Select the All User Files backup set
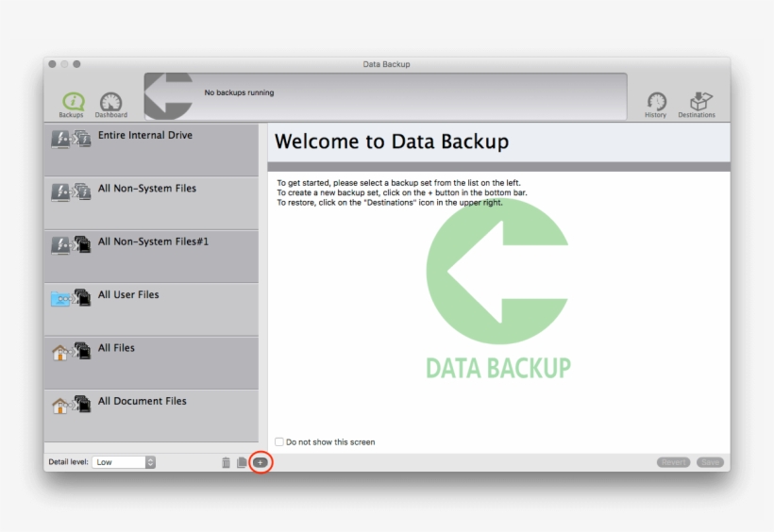 (151, 309)
